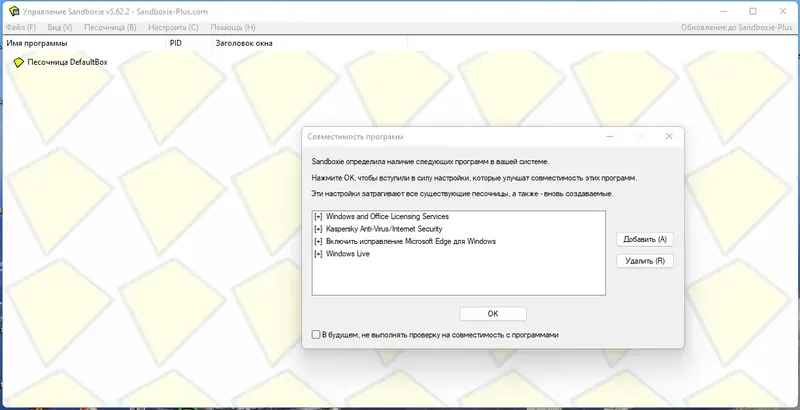Open the Файл (F) menu

(x=21, y=28)
